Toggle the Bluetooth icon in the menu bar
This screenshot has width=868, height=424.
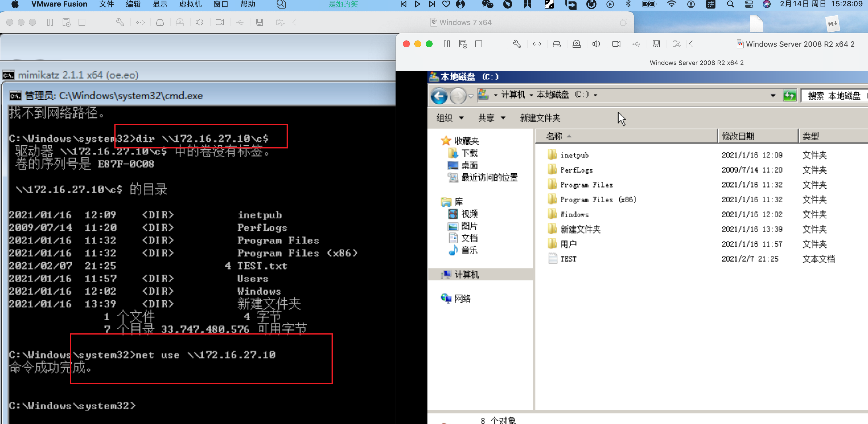click(628, 4)
